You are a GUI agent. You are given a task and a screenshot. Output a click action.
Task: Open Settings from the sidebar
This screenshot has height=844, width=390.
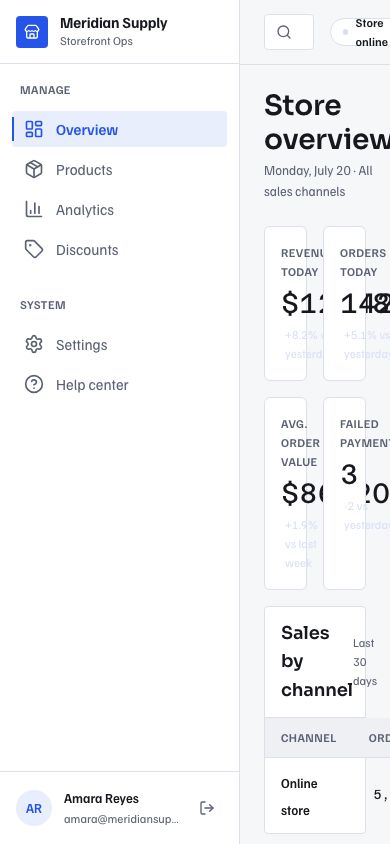(x=119, y=344)
